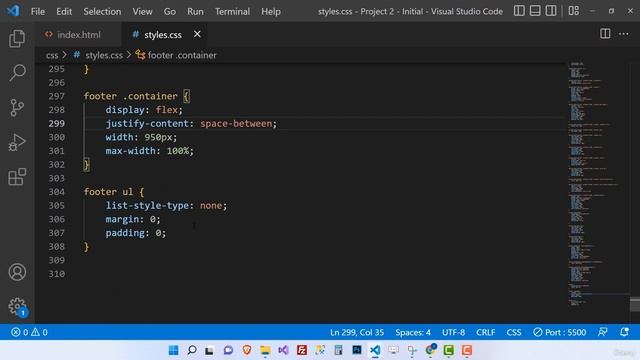Open the View menu
This screenshot has width=640, height=360.
pos(142,11)
